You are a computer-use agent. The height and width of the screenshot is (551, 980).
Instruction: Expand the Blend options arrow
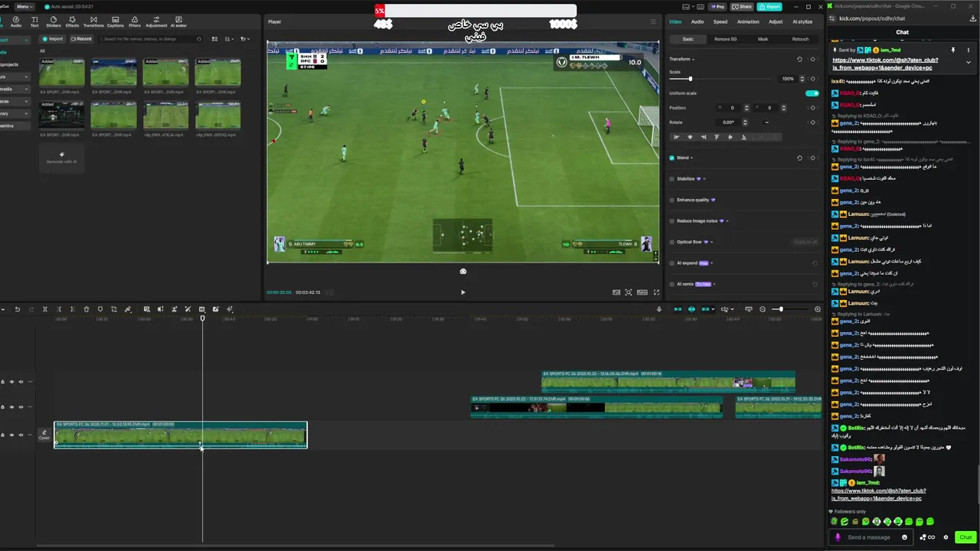click(691, 158)
